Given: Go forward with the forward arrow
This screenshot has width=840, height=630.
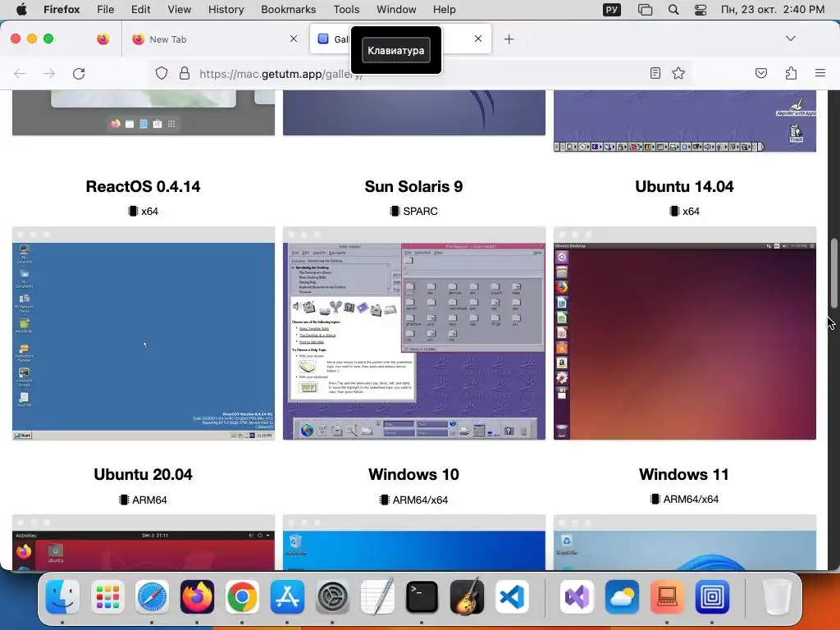Looking at the screenshot, I should click(49, 73).
